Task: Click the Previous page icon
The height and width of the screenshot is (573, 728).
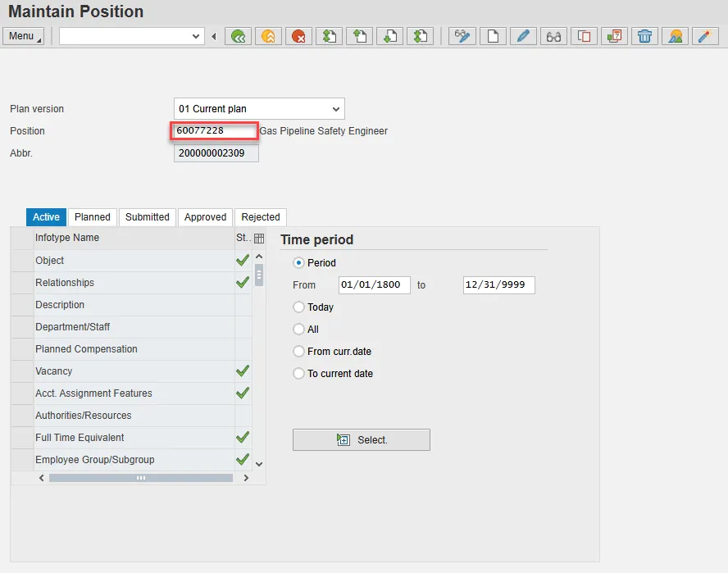Action: click(359, 36)
